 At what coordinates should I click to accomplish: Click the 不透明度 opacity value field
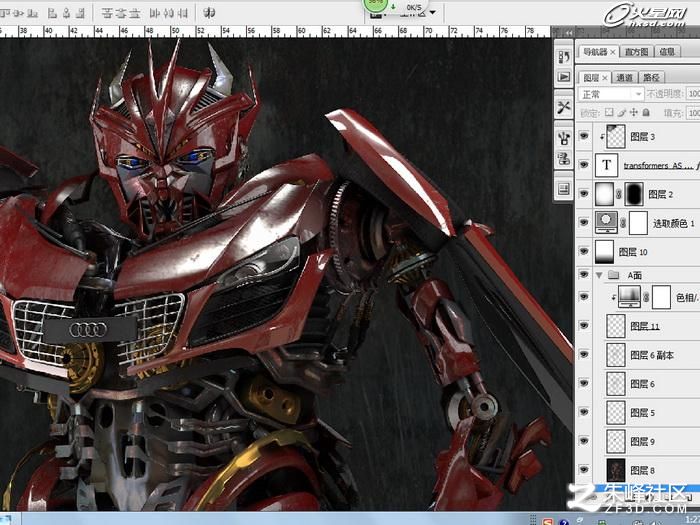point(693,94)
